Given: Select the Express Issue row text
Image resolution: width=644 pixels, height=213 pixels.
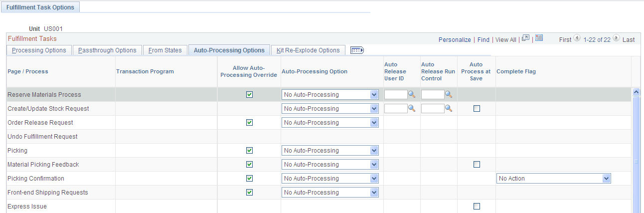Looking at the screenshot, I should (x=27, y=206).
